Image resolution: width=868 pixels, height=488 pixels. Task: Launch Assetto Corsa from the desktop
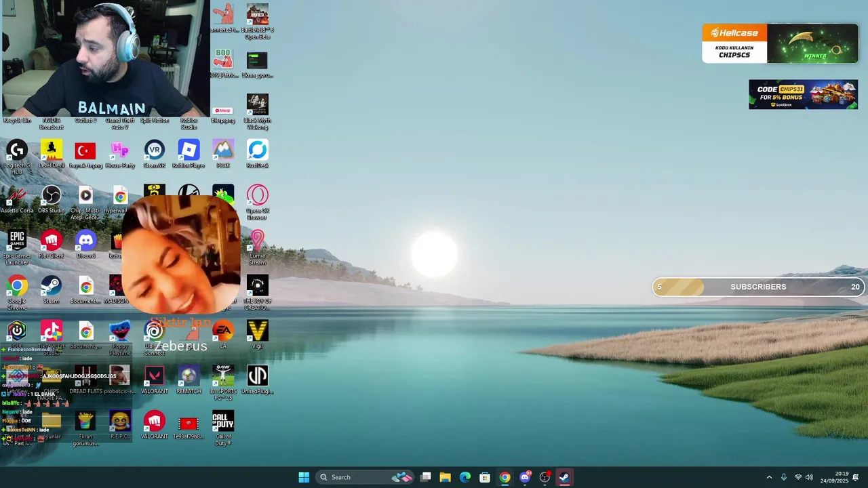click(x=17, y=199)
